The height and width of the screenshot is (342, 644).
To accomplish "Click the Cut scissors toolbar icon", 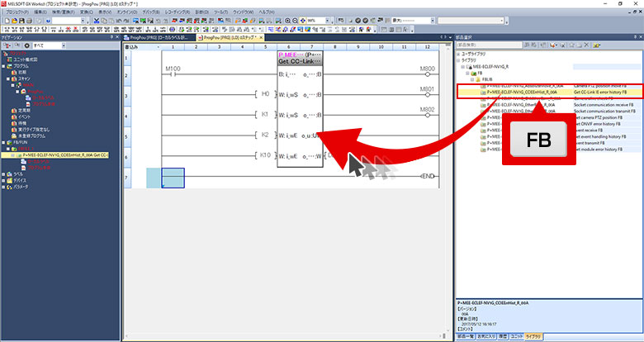I will click(96, 20).
